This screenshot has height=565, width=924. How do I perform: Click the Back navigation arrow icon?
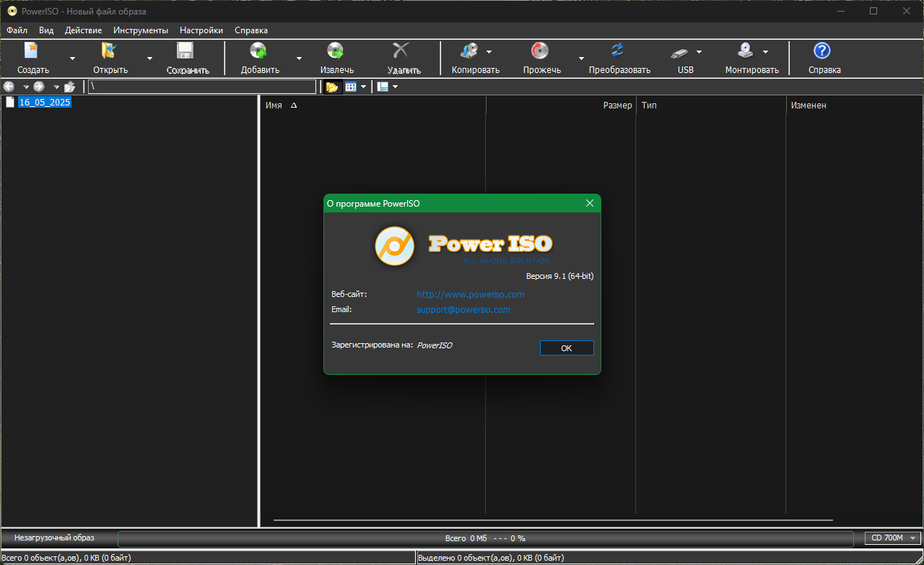click(9, 87)
